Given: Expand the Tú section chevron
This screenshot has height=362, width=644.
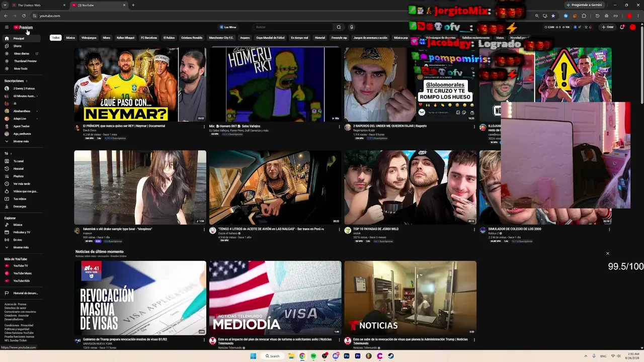Looking at the screenshot, I should click(10, 153).
